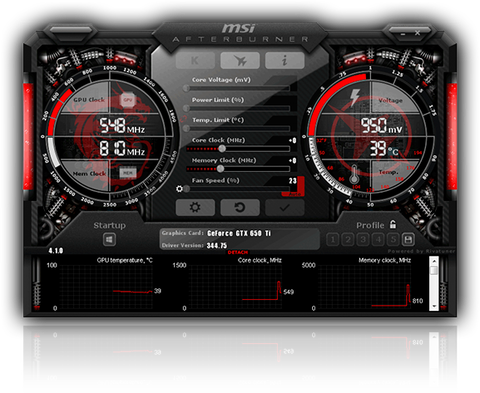This screenshot has height=393, width=480.
Task: Adjust the Temp. Limit slider handle
Action: coord(186,128)
